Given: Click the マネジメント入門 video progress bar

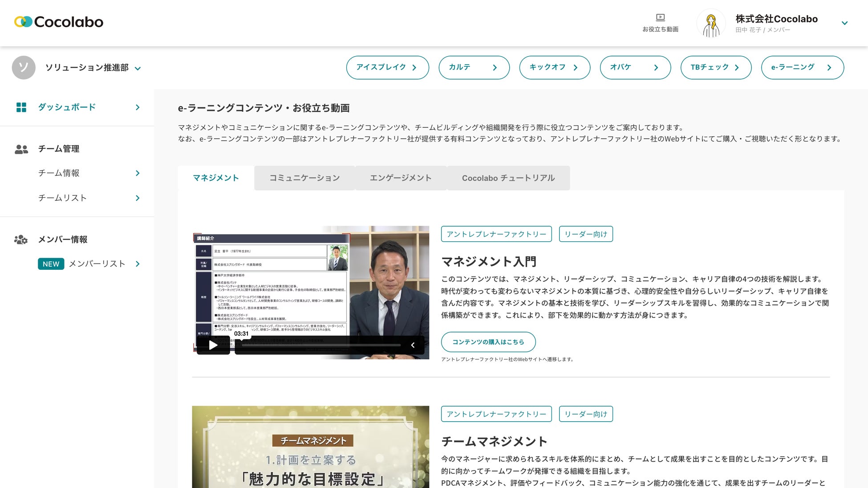Looking at the screenshot, I should click(x=321, y=345).
